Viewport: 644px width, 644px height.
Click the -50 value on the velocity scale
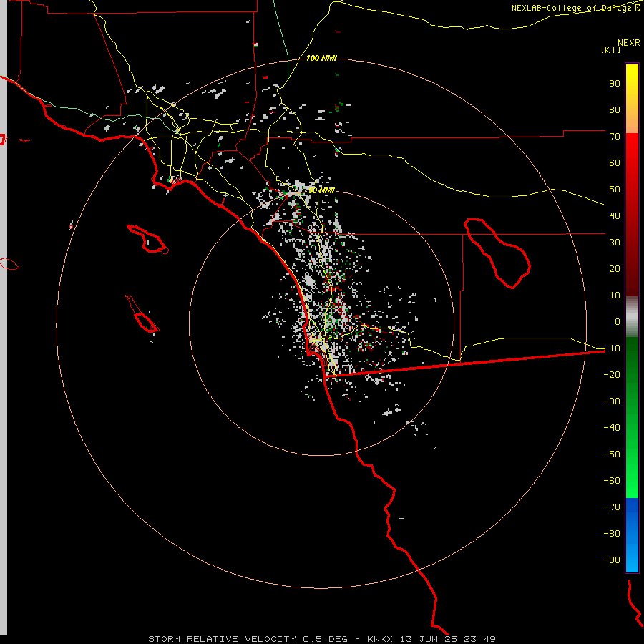(x=612, y=454)
